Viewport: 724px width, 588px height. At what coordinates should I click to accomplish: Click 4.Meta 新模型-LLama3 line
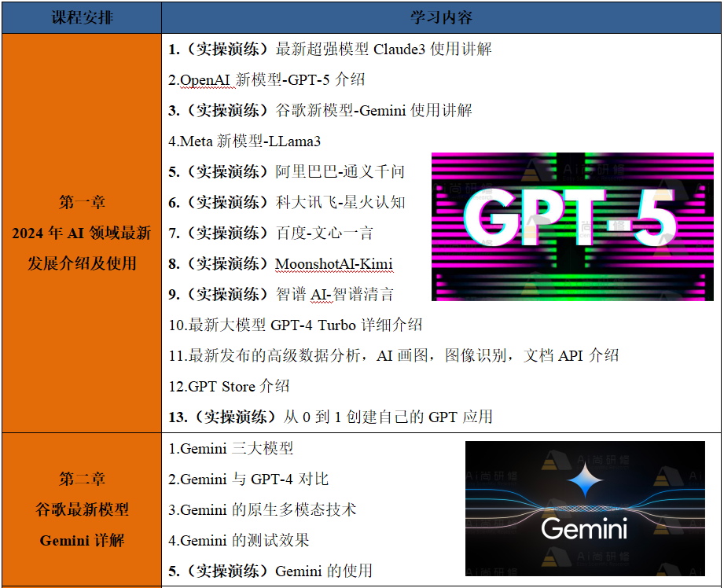pos(244,141)
